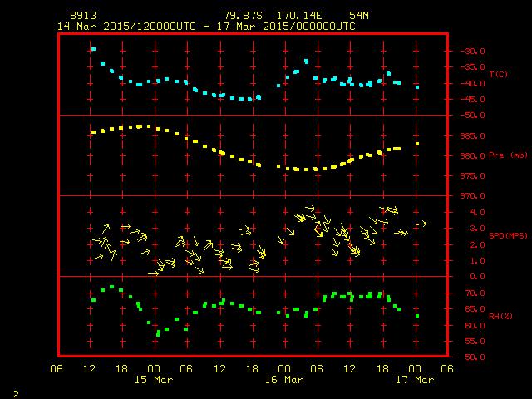
Task: Click the 00 hour label above 16 Mar
Action: coord(284,368)
